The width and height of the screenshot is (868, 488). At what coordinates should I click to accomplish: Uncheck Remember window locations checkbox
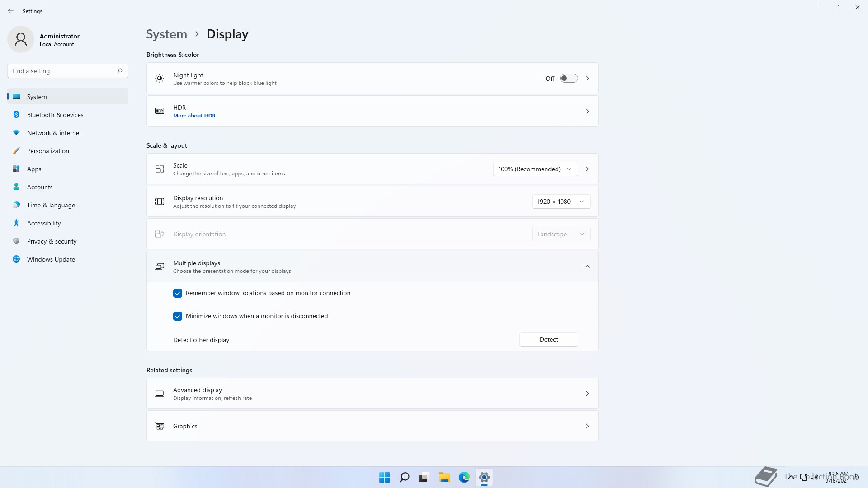tap(178, 293)
